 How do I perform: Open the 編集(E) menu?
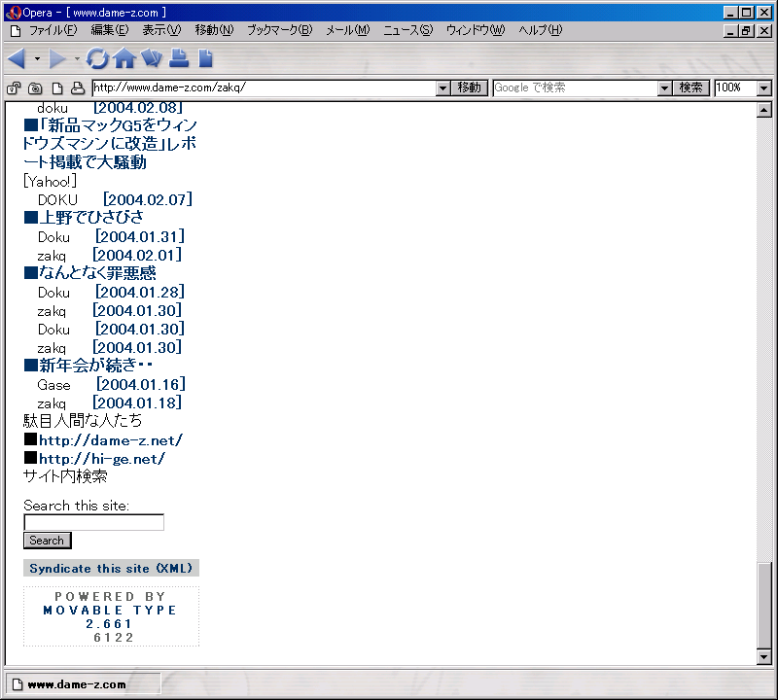110,30
